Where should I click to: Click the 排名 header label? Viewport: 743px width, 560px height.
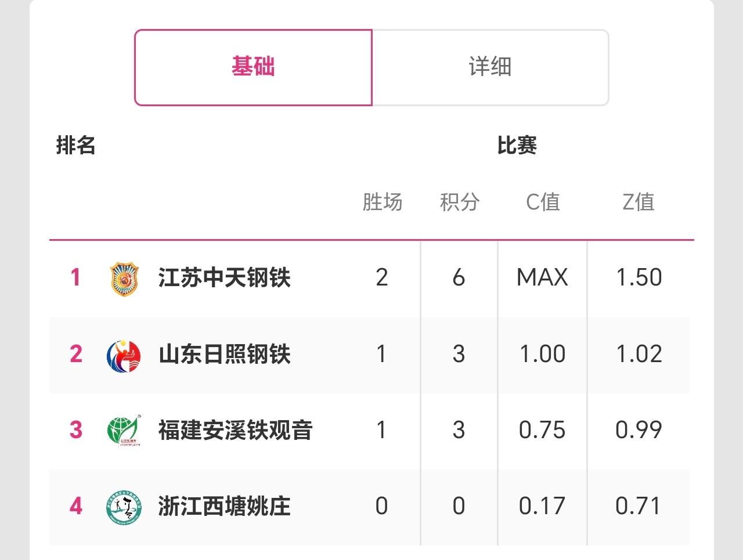pyautogui.click(x=75, y=145)
